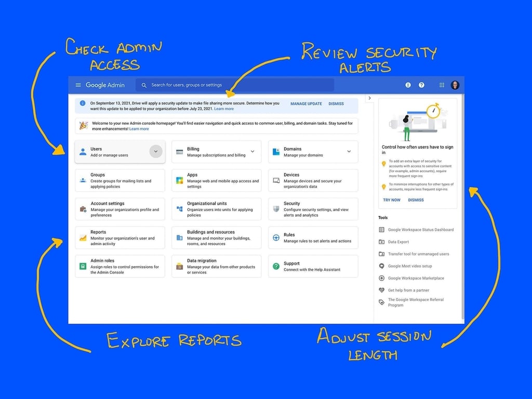Open the help question mark icon

421,85
